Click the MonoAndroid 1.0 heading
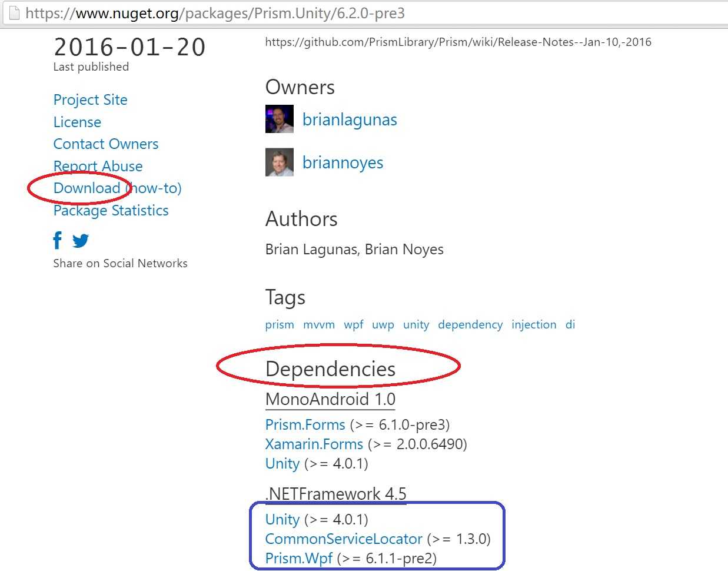This screenshot has height=571, width=728. click(330, 399)
